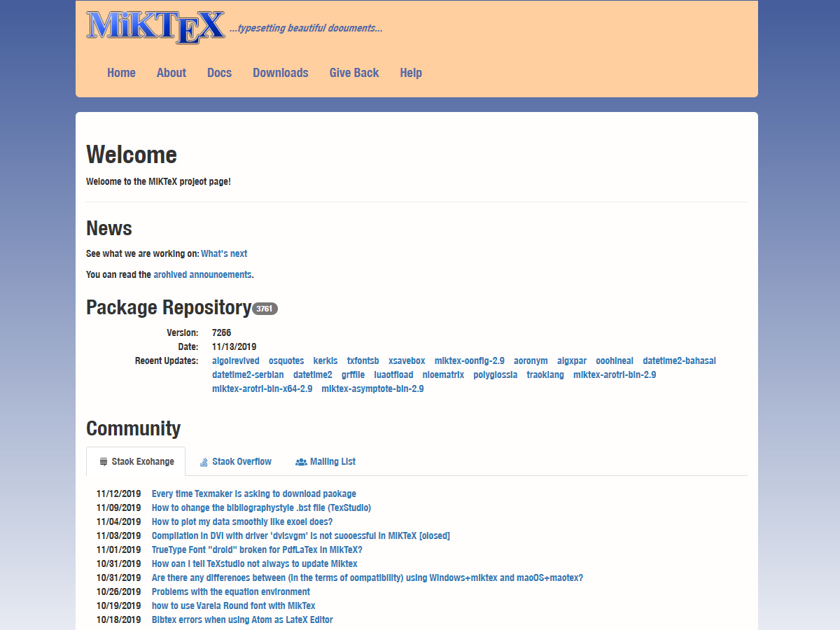The height and width of the screenshot is (630, 840).
Task: Open "Problems with the equation environment" question
Action: coord(231,592)
